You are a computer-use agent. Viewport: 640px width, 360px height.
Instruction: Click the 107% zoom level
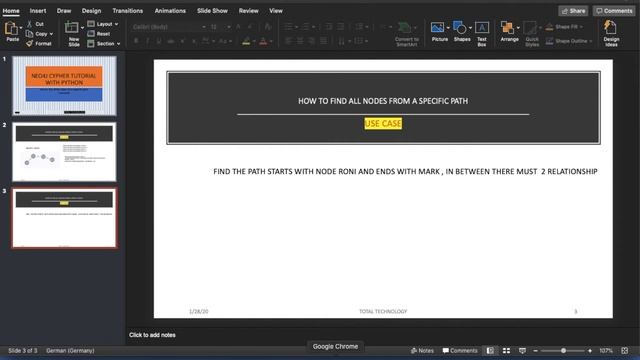click(x=606, y=351)
